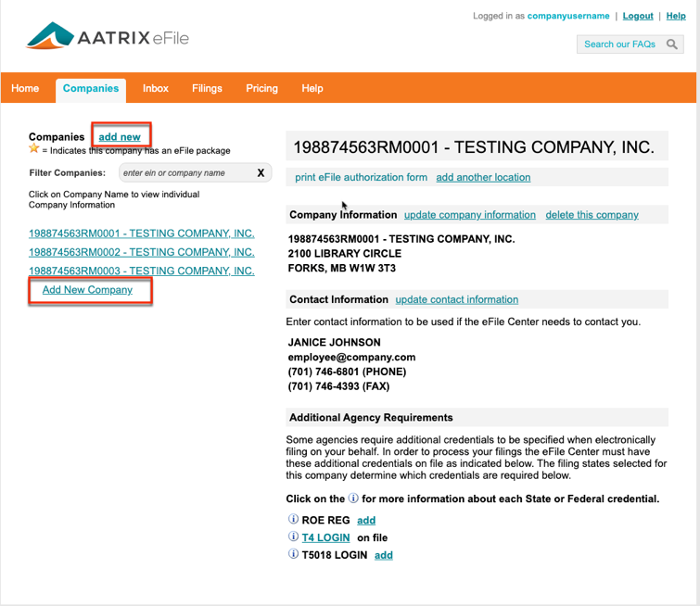Screen dimensions: 700x606
Task: Click update contact information link
Action: pyautogui.click(x=456, y=299)
